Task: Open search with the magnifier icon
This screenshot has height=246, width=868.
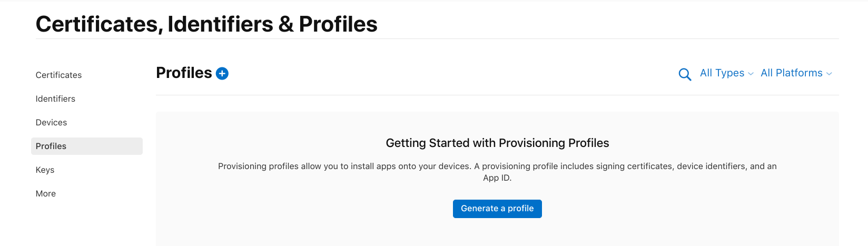Action: pos(685,74)
